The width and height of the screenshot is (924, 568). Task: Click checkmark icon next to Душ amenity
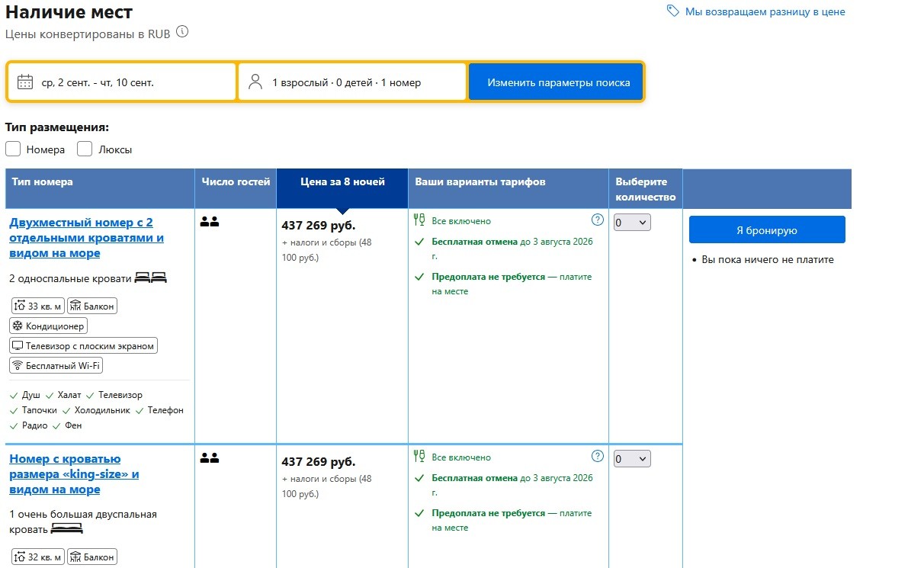pyautogui.click(x=14, y=395)
